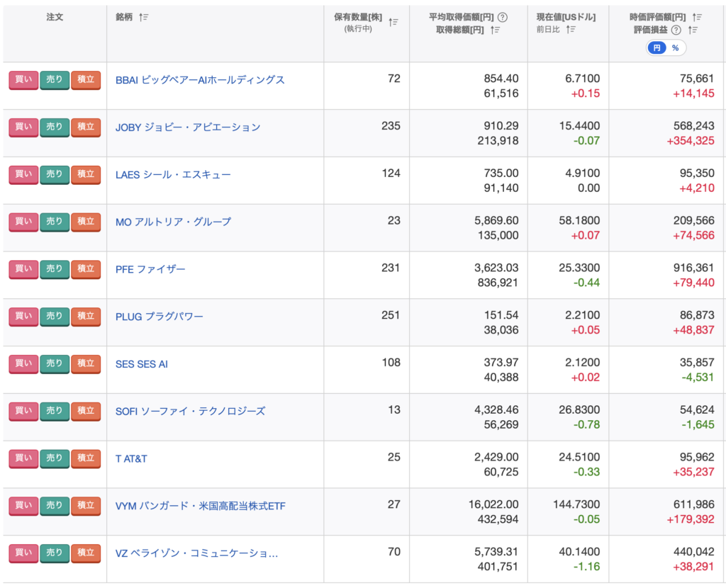Sort by 評価損益 unrealized profit/loss
This screenshot has height=588, width=726.
(693, 30)
